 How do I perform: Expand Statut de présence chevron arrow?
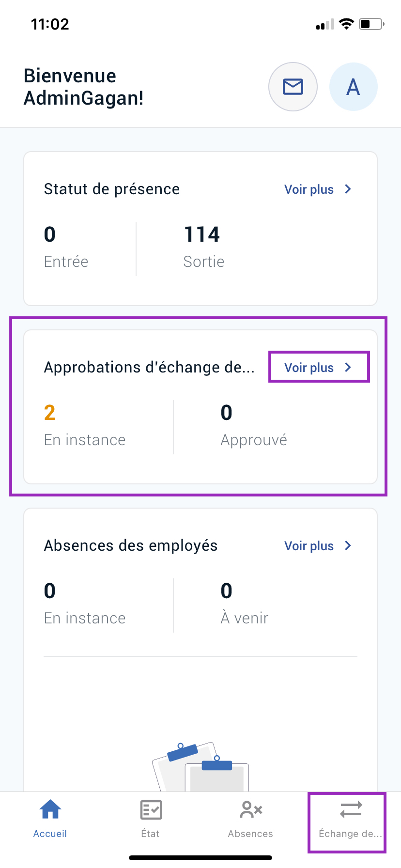(x=348, y=189)
